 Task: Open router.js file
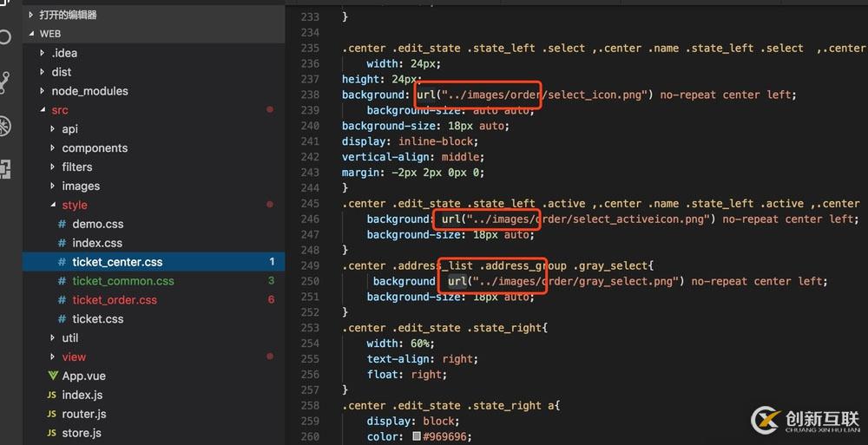(x=83, y=414)
